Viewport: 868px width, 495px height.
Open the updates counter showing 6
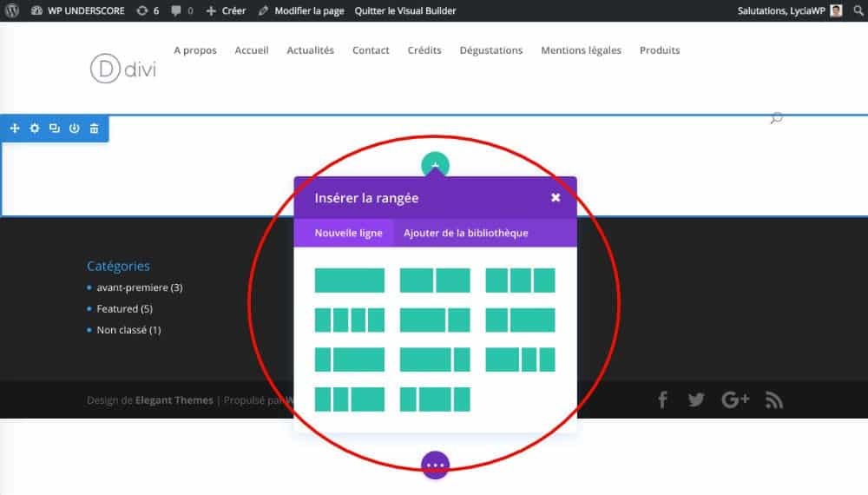click(x=148, y=10)
